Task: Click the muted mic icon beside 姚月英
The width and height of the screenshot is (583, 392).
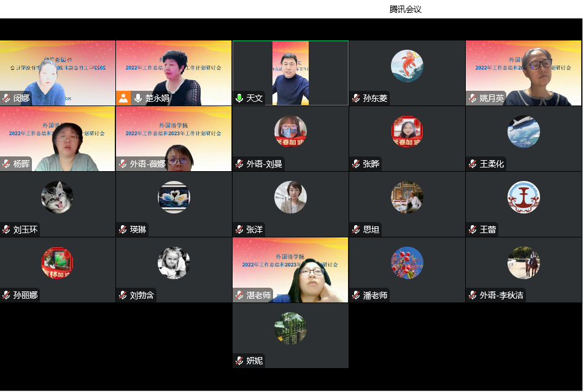Action: [473, 98]
